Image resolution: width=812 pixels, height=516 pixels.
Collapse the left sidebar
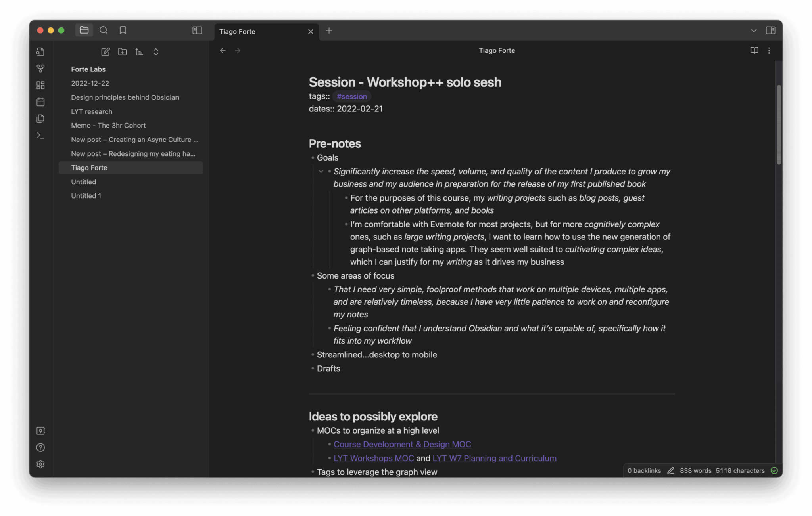pos(197,30)
